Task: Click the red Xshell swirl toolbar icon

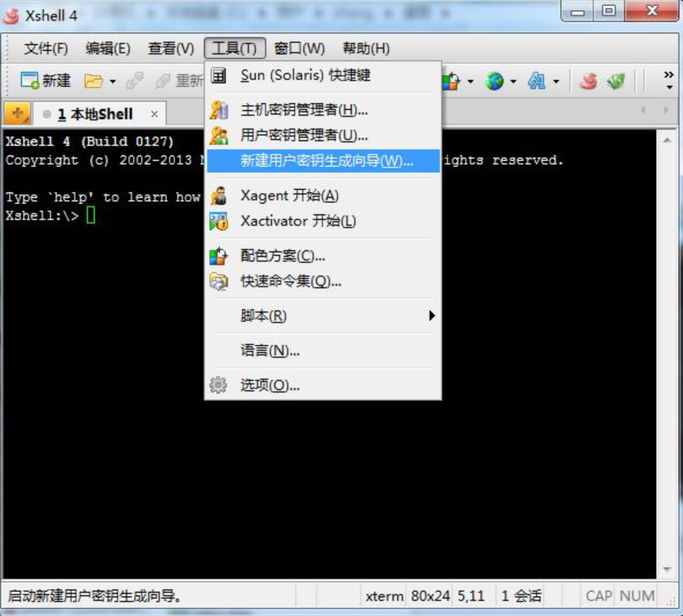Action: click(589, 81)
